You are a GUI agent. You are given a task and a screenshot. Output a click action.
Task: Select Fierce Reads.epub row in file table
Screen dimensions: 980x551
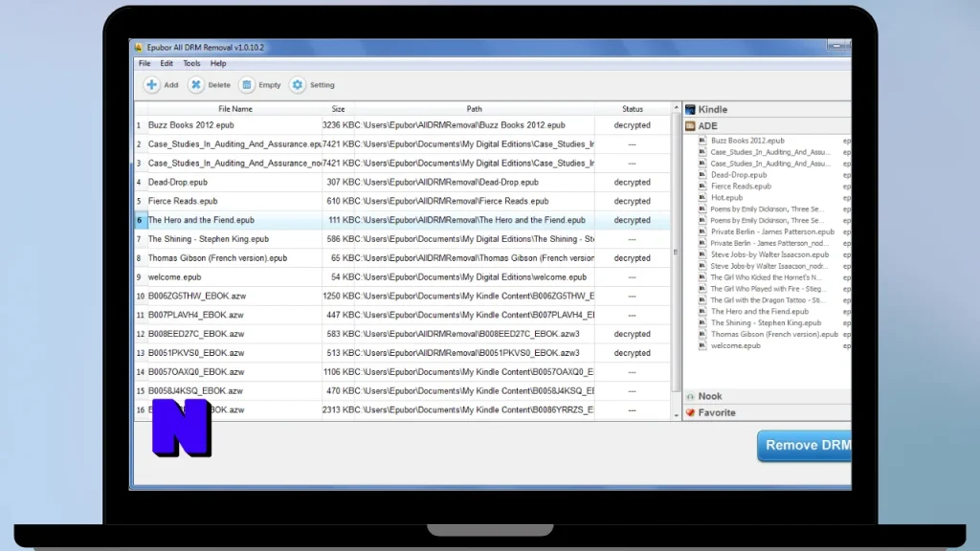403,201
